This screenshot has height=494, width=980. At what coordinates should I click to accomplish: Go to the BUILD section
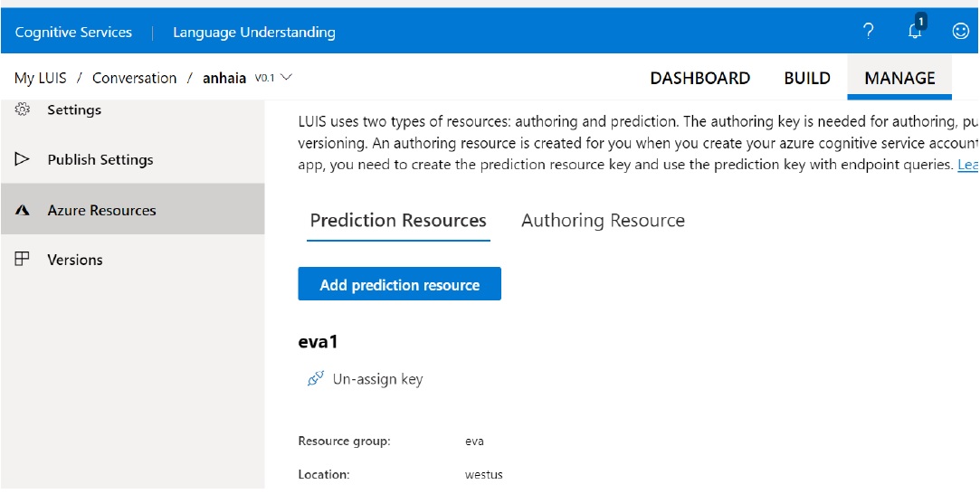click(x=807, y=78)
